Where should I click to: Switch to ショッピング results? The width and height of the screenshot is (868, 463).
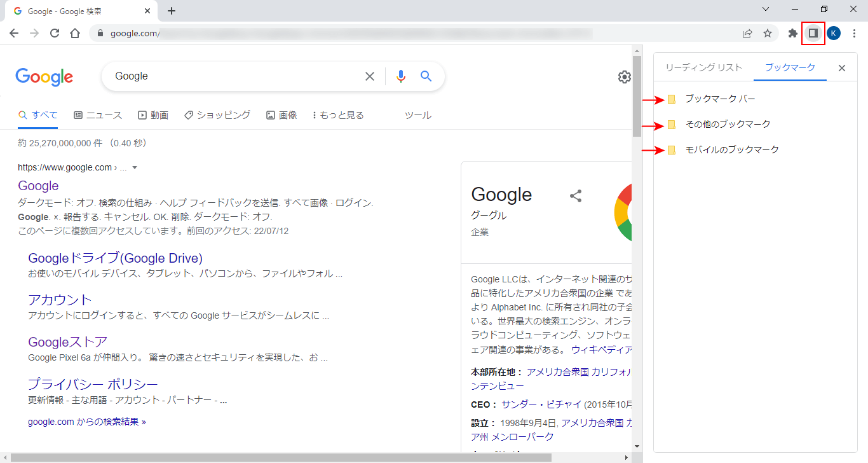click(217, 115)
